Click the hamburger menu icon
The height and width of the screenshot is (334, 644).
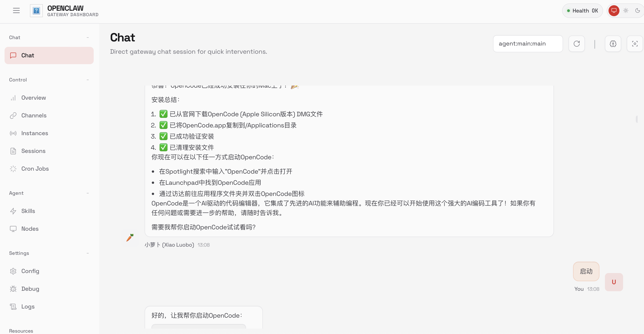16,10
